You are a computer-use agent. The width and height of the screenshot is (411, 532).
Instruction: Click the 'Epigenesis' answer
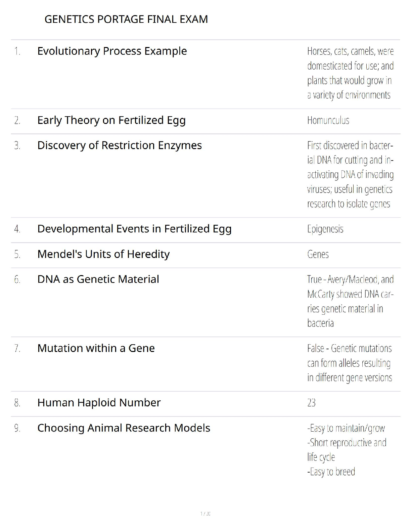pyautogui.click(x=325, y=229)
